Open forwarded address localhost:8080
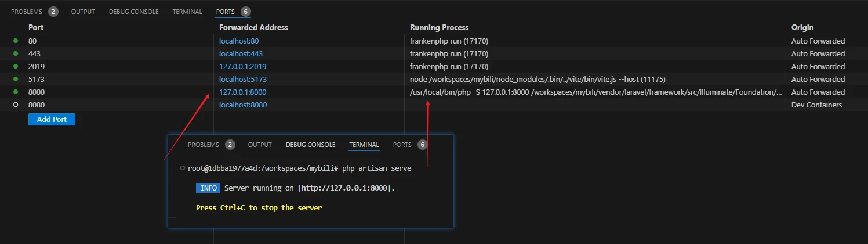The width and height of the screenshot is (868, 244). click(x=243, y=105)
